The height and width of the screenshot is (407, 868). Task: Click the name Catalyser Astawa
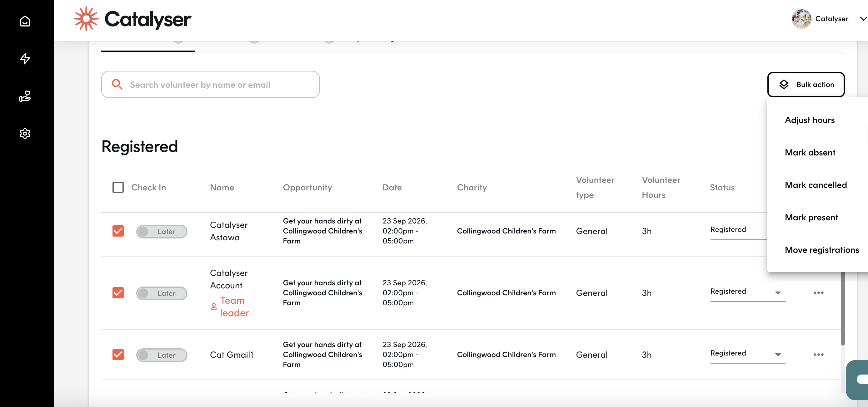229,231
